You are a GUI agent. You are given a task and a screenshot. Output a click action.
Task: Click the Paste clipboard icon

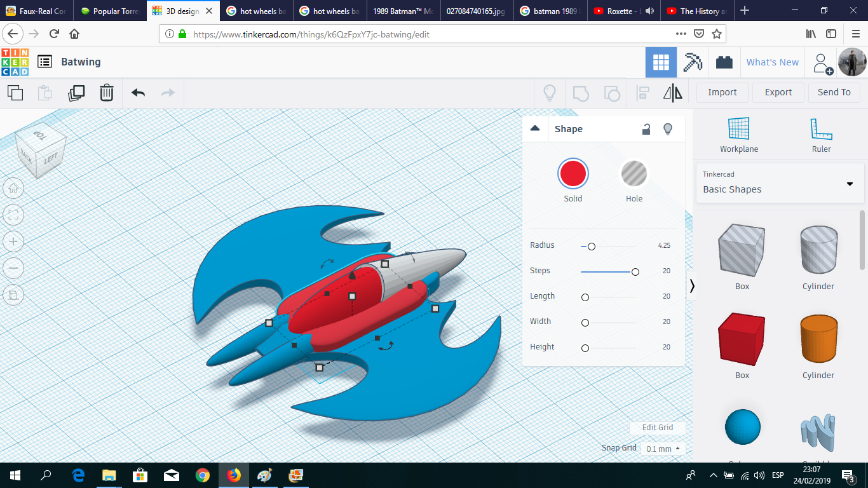45,93
